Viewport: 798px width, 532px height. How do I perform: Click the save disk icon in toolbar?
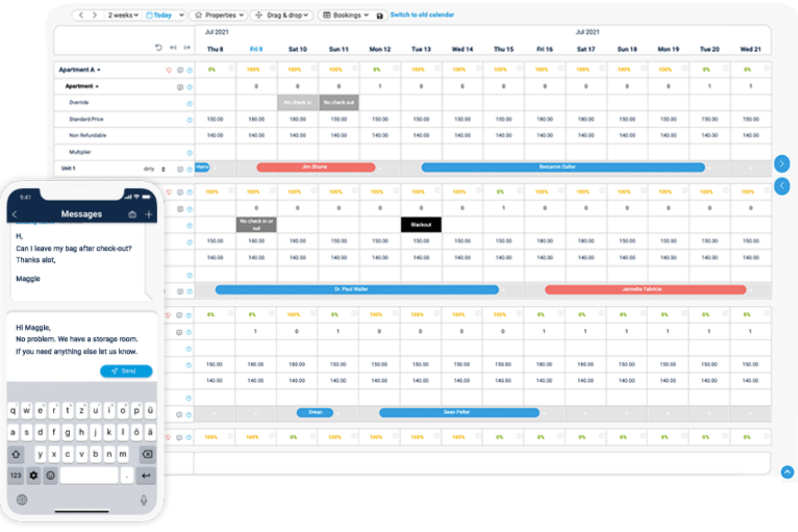380,16
